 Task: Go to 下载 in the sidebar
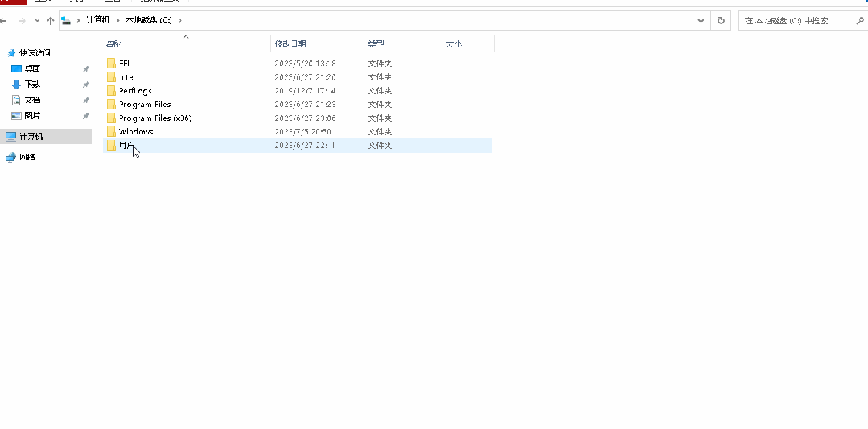[32, 85]
